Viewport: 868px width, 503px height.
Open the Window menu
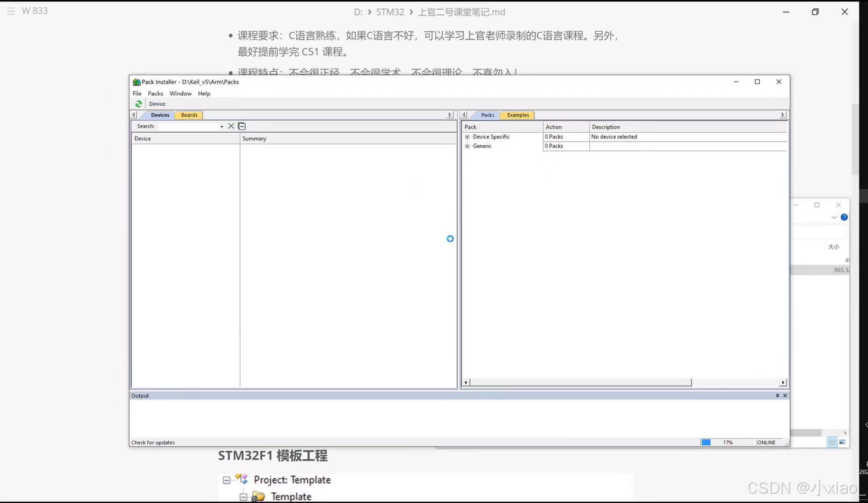pyautogui.click(x=180, y=93)
